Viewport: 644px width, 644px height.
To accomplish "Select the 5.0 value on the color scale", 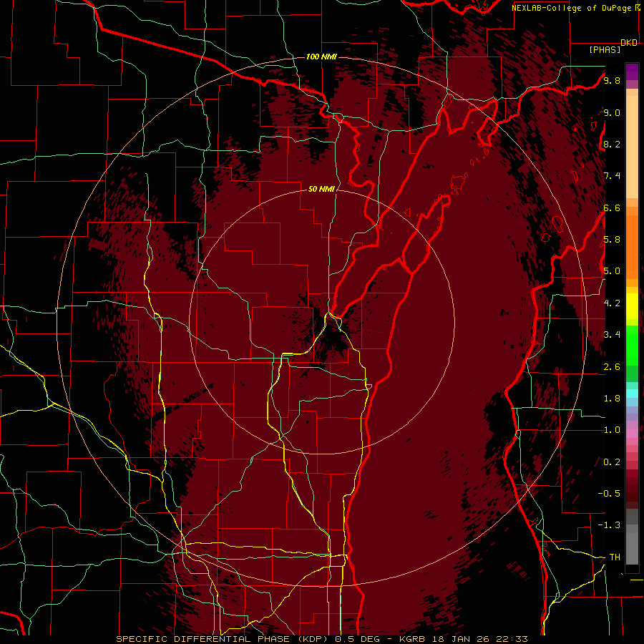I will point(612,271).
